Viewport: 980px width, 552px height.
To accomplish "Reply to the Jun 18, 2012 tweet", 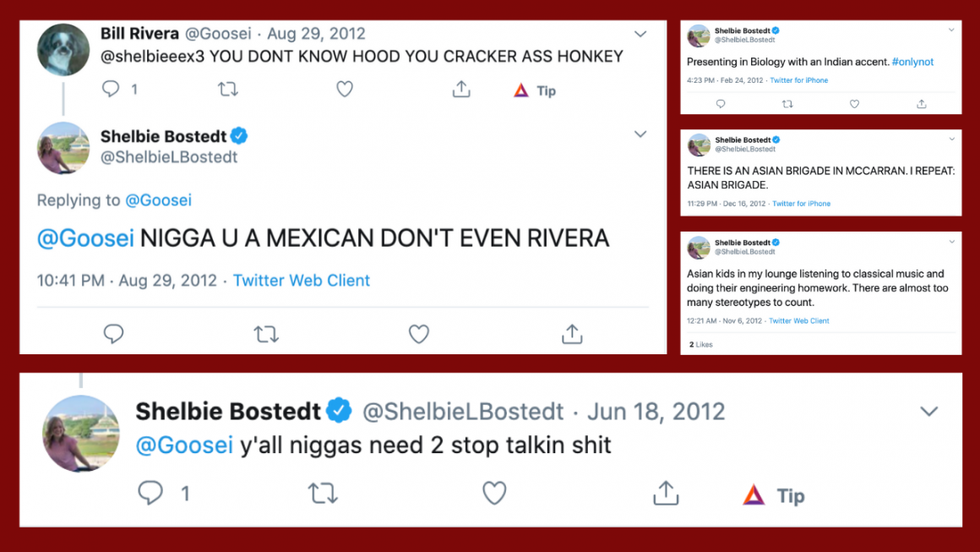I will point(150,493).
